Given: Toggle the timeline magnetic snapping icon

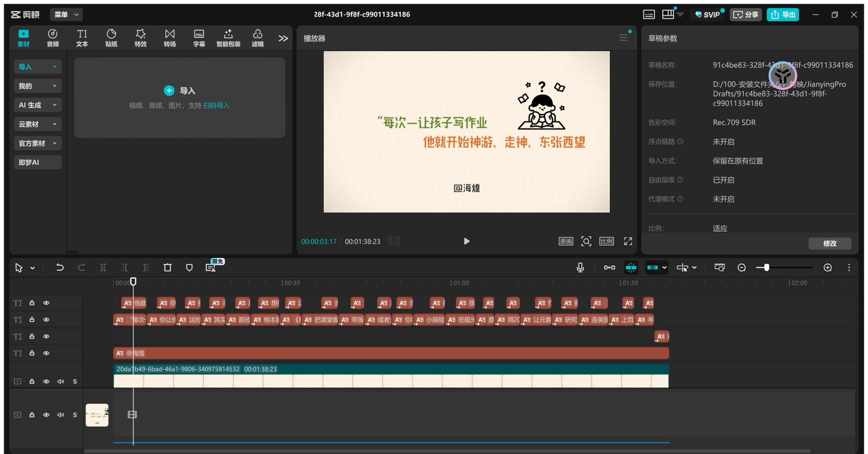Looking at the screenshot, I should pos(631,268).
